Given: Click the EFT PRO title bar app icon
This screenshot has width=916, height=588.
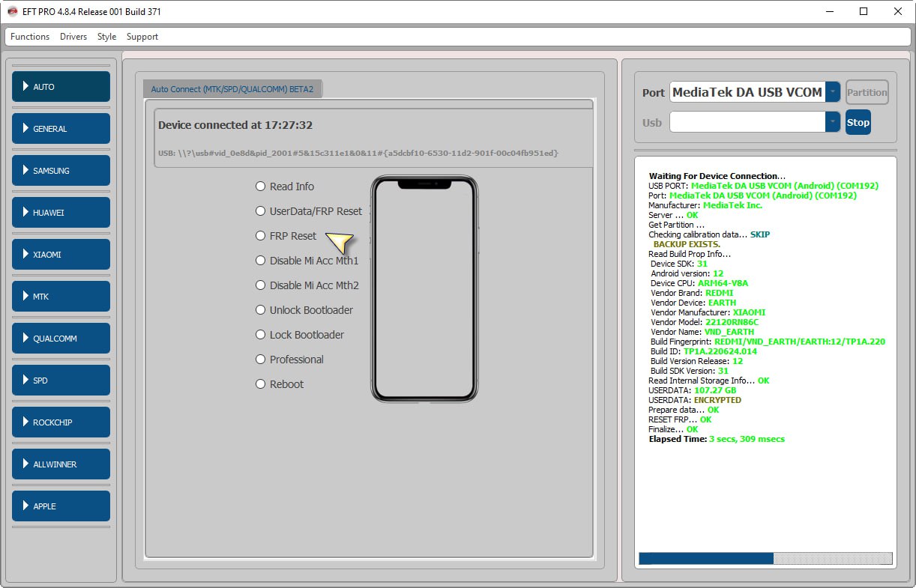Looking at the screenshot, I should pyautogui.click(x=13, y=12).
